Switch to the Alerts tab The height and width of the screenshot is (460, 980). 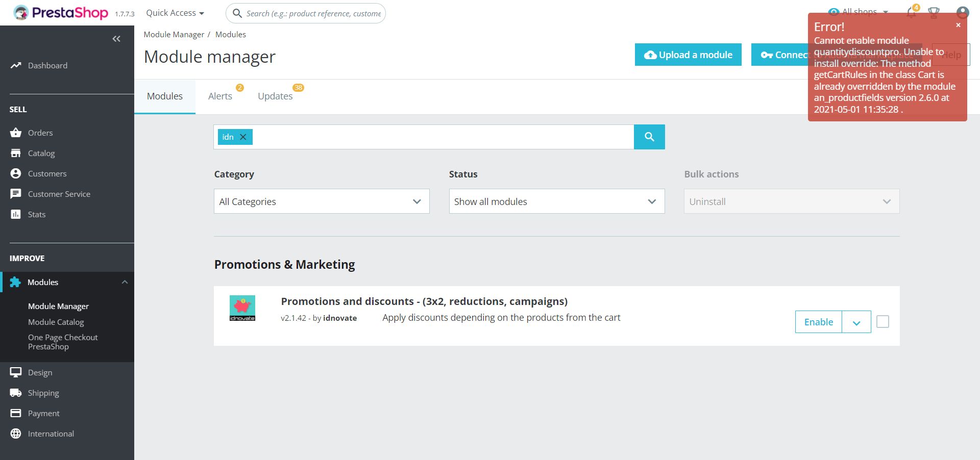(x=220, y=96)
